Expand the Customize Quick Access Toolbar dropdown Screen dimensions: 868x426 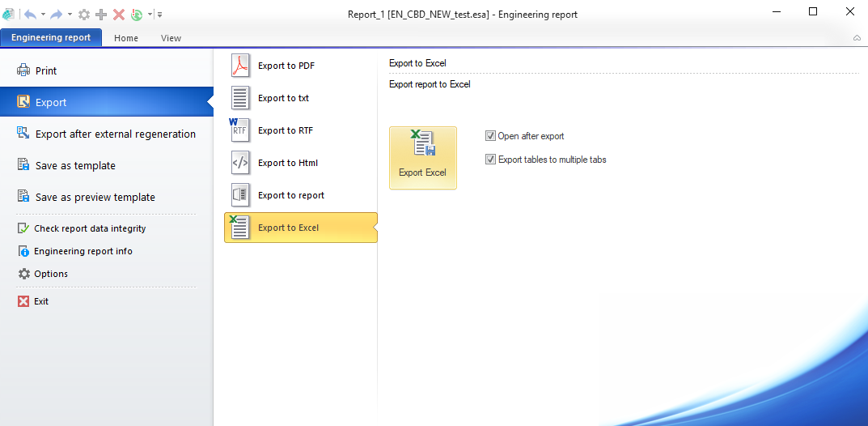pyautogui.click(x=160, y=15)
